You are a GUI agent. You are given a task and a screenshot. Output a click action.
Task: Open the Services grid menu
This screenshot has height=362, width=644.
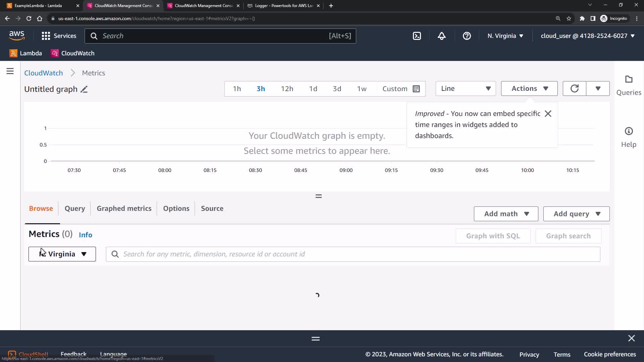59,36
